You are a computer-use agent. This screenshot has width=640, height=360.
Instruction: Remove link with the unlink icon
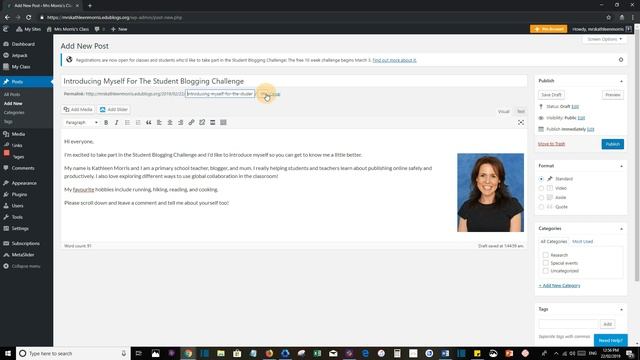click(202, 122)
